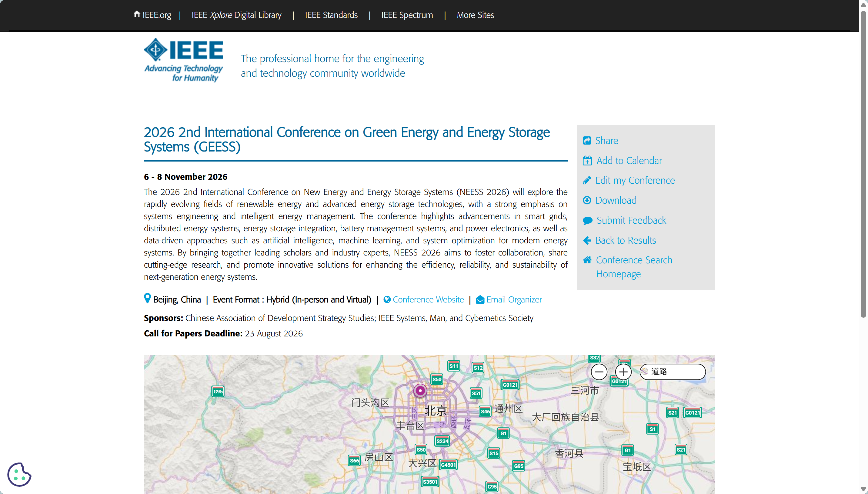868x494 pixels.
Task: Zoom out the map with minus button
Action: coord(599,372)
